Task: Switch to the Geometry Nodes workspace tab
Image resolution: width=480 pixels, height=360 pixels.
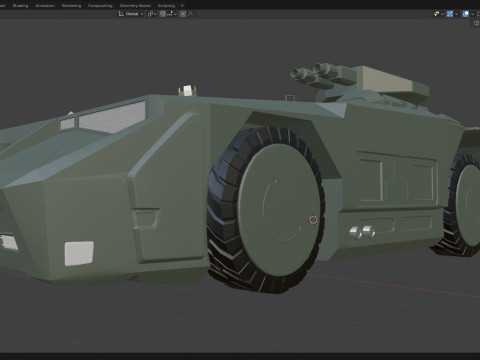Action: pyautogui.click(x=135, y=6)
